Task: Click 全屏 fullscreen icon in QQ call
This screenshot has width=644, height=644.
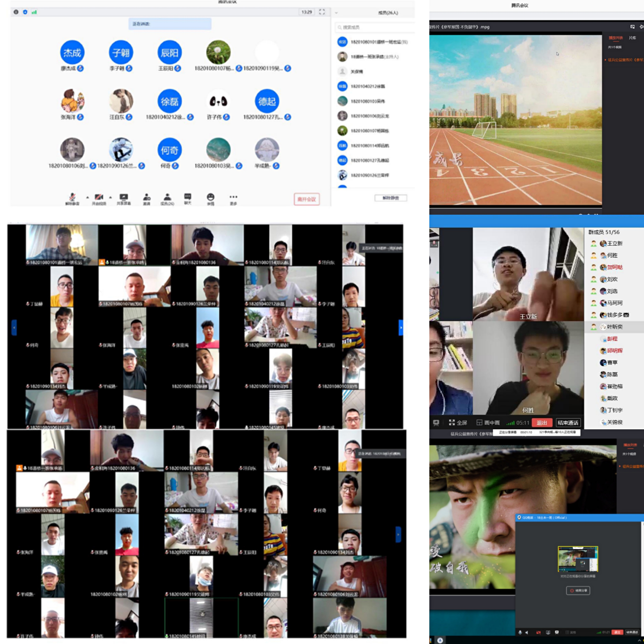Action: coord(452,423)
